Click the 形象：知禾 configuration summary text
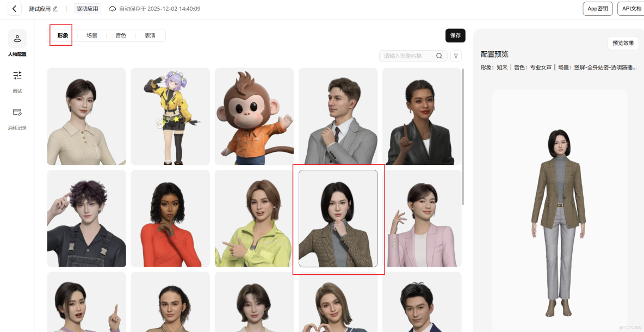This screenshot has height=332, width=644. point(494,67)
